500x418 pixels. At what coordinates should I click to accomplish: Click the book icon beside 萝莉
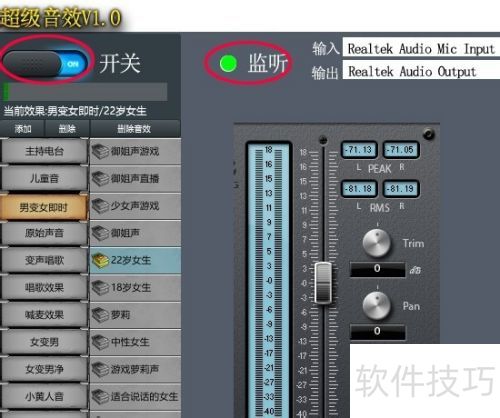click(x=100, y=315)
